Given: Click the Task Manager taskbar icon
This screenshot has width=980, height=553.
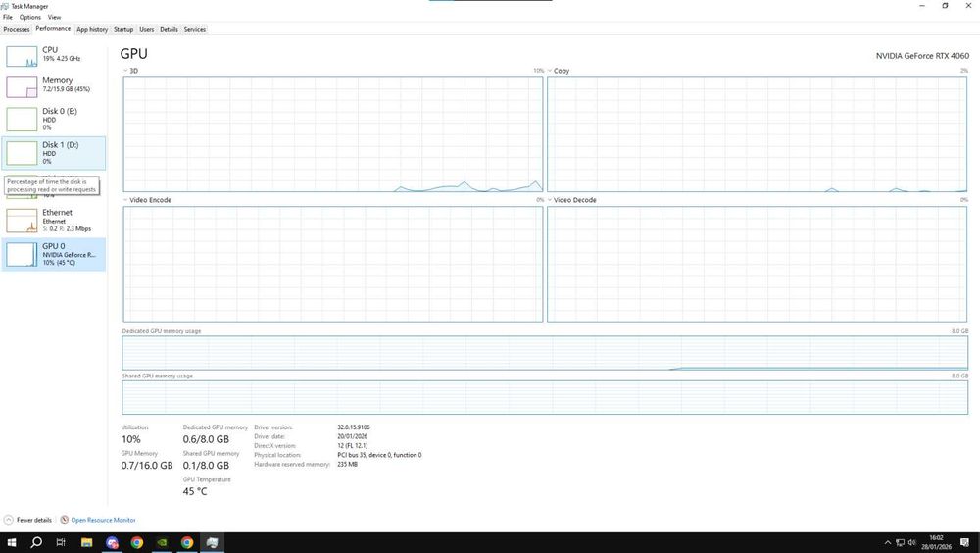Looking at the screenshot, I should pyautogui.click(x=212, y=542).
